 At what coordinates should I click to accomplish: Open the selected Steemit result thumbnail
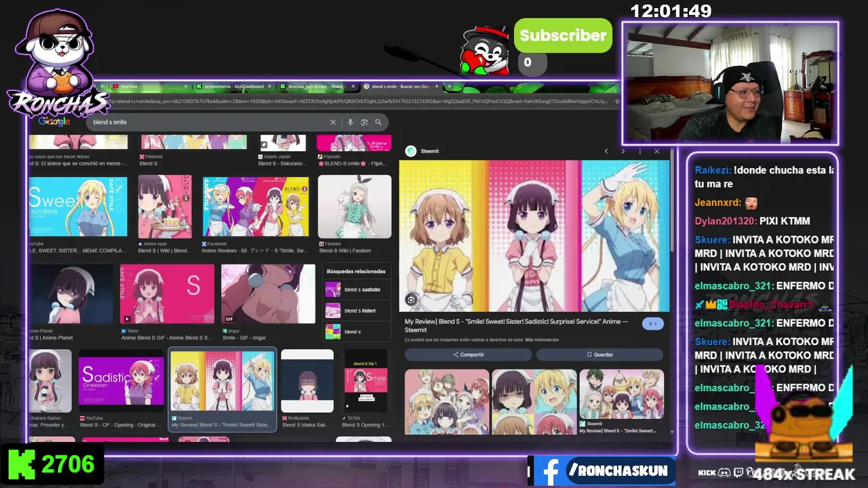[x=222, y=381]
